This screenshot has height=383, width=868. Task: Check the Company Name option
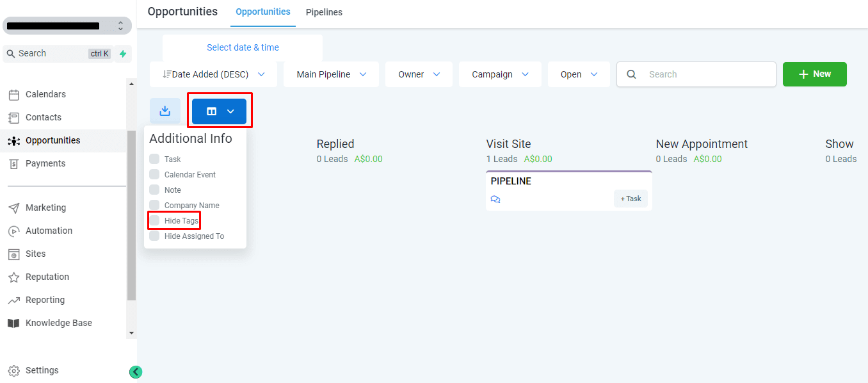click(154, 205)
